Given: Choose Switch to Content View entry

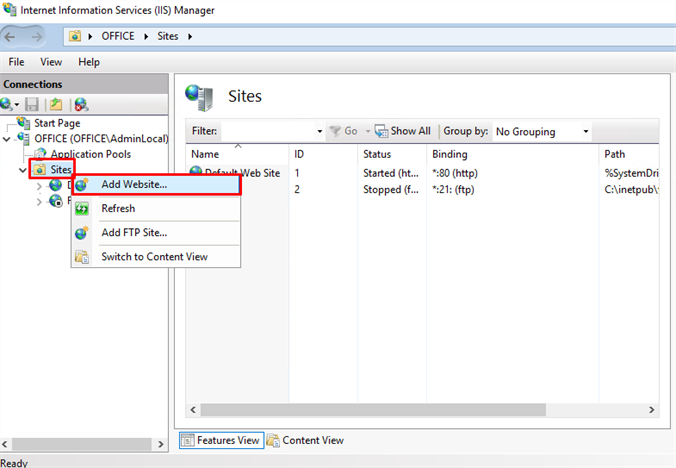Looking at the screenshot, I should click(x=156, y=257).
